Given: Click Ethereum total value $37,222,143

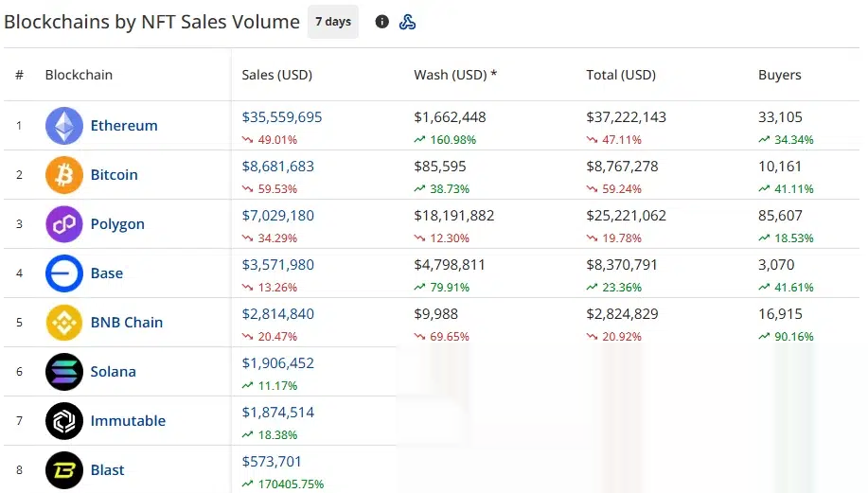Looking at the screenshot, I should 626,117.
